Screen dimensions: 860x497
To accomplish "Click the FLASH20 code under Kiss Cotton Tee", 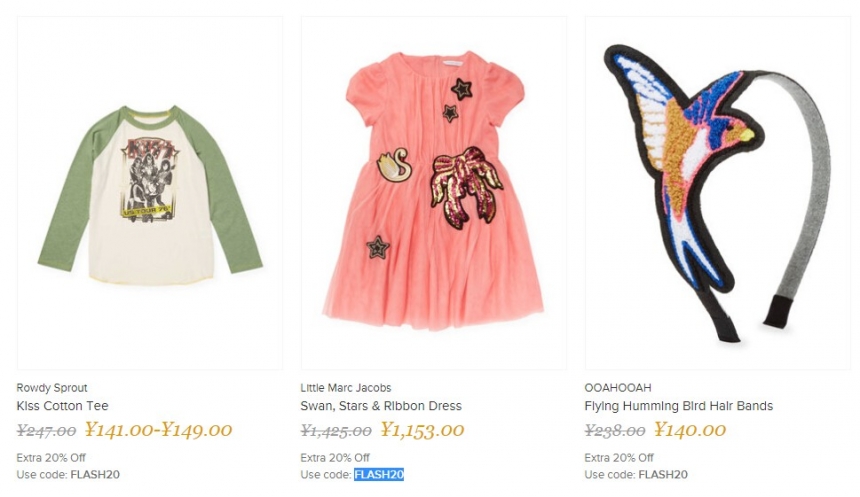I will (95, 474).
